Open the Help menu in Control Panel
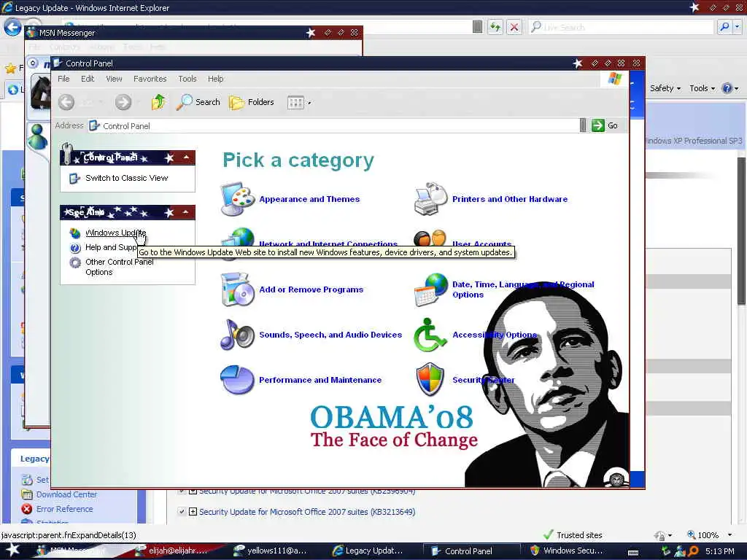Screen dimensions: 747x560 point(215,79)
